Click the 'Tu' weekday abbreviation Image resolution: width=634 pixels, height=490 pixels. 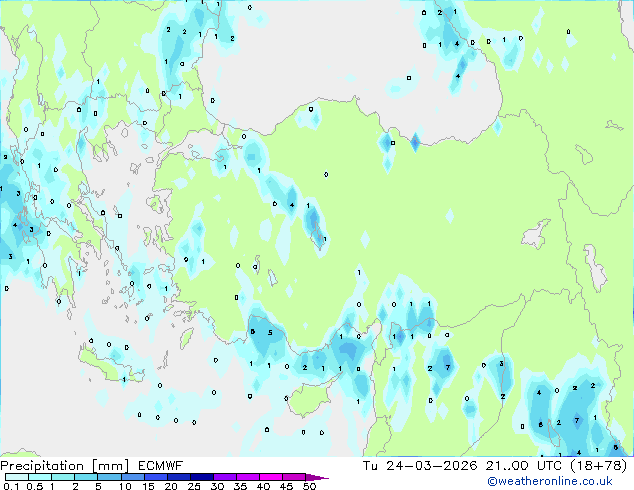(x=370, y=466)
